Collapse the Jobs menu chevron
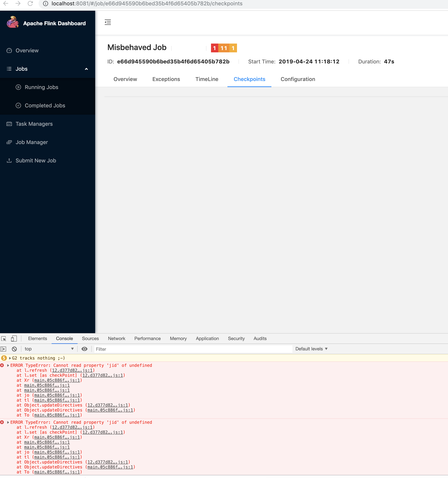The image size is (448, 478). click(86, 69)
